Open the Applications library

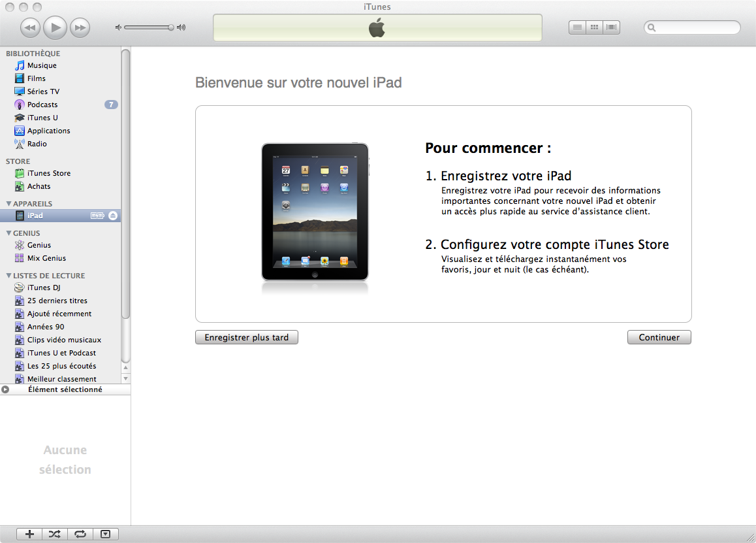[60, 131]
